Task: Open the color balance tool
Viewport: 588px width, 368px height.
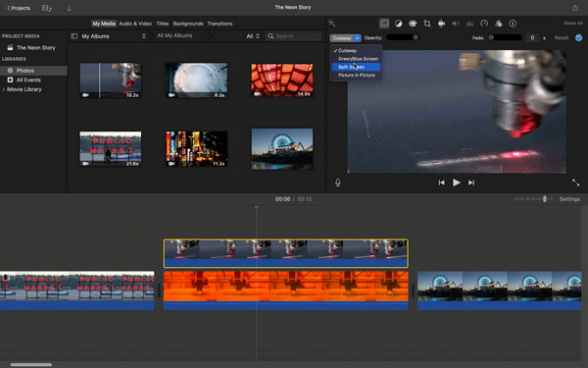Action: pyautogui.click(x=398, y=24)
